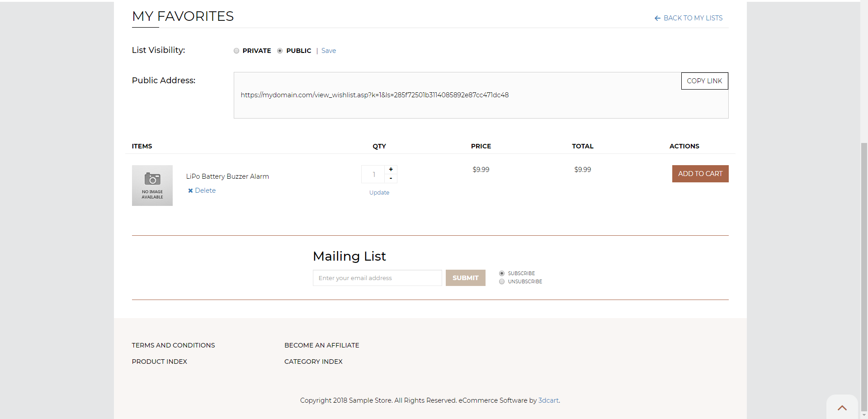Viewport: 868px width, 419px height.
Task: Open the 3dcart link in the footer
Action: point(548,400)
